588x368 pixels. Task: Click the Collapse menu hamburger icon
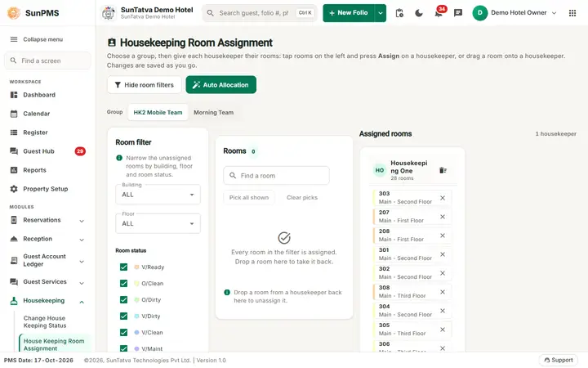point(14,39)
